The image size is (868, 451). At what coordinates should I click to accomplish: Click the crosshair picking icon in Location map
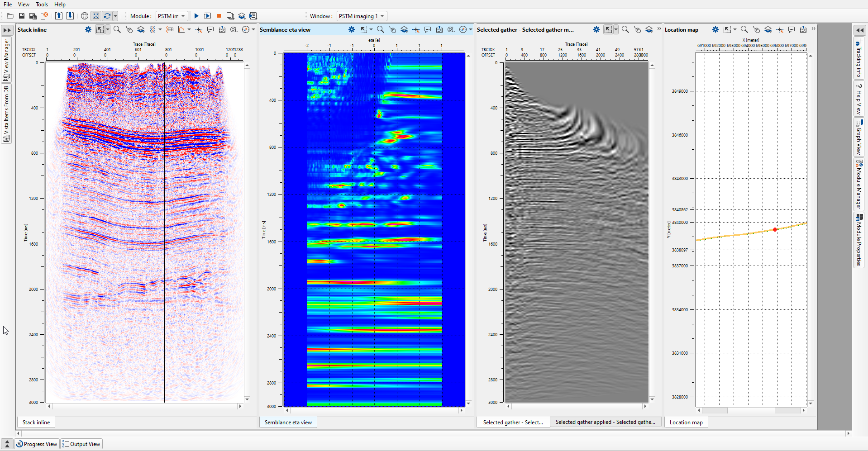[x=780, y=29]
